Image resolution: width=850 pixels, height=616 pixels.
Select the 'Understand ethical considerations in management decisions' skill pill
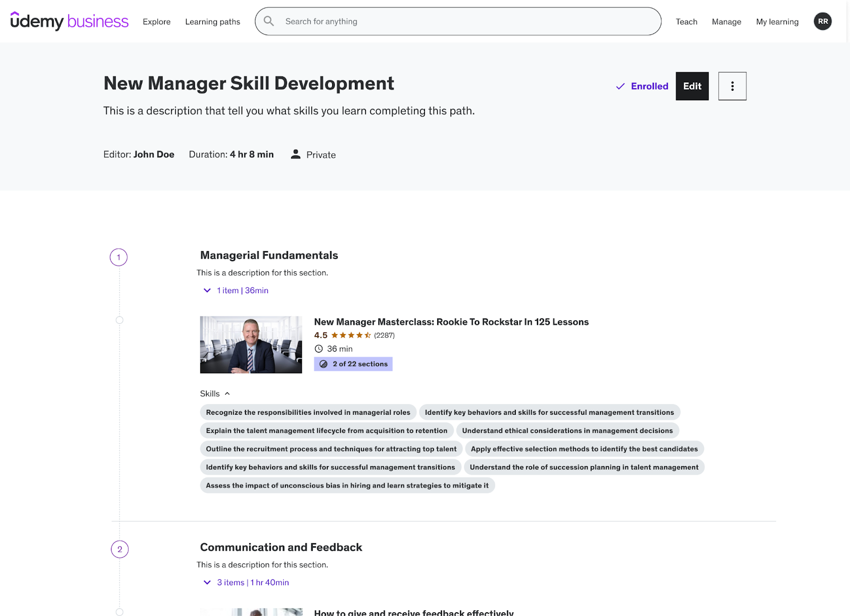567,430
